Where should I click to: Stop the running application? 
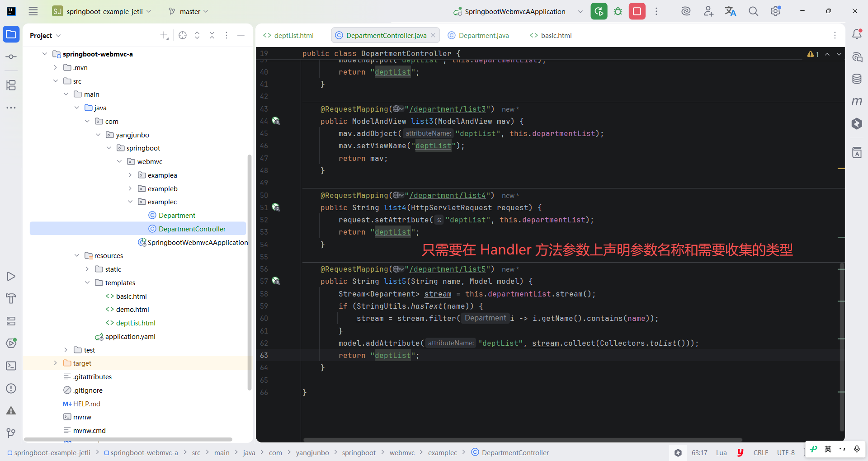coord(637,11)
